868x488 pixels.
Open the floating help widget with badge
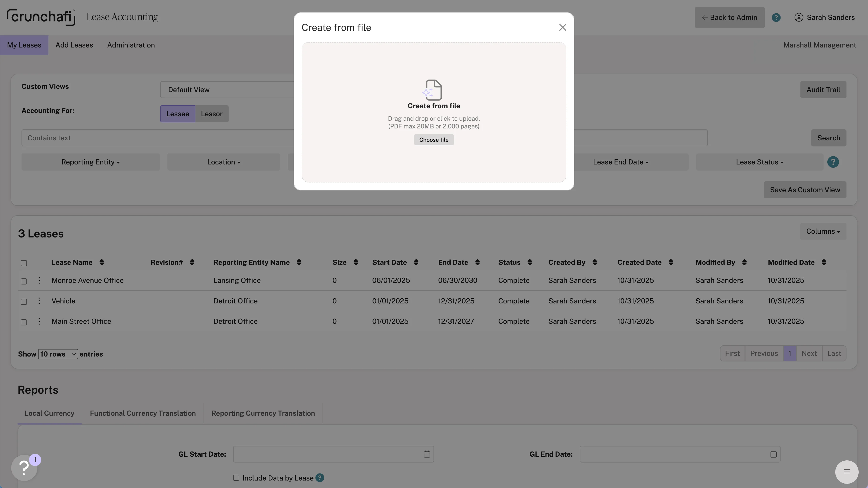24,467
